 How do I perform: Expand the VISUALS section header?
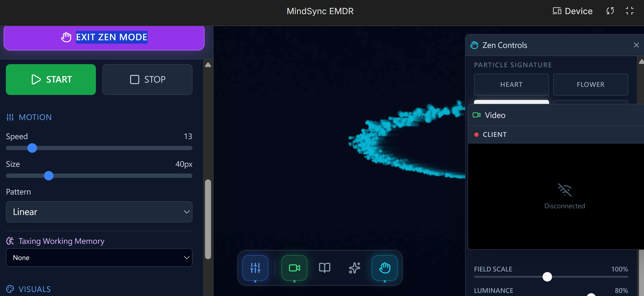tap(34, 289)
